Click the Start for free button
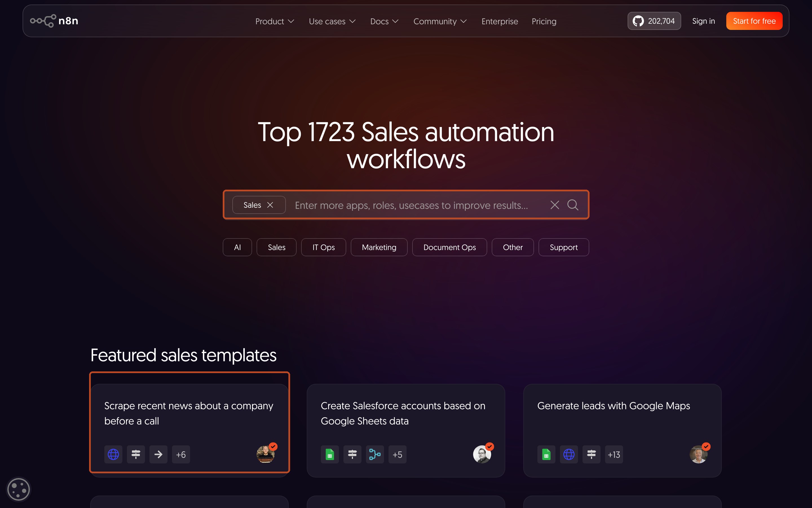The height and width of the screenshot is (508, 812). 754,21
